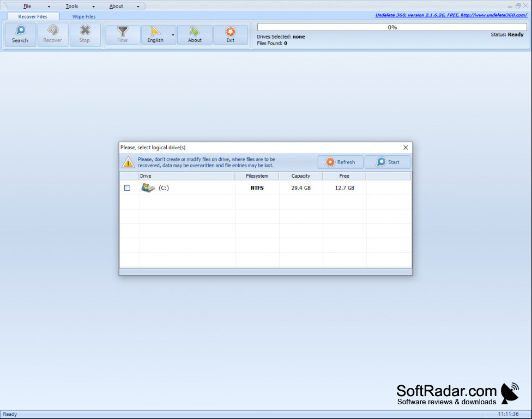The image size is (532, 419).
Task: Open the Undelete 360 website link
Action: point(451,15)
